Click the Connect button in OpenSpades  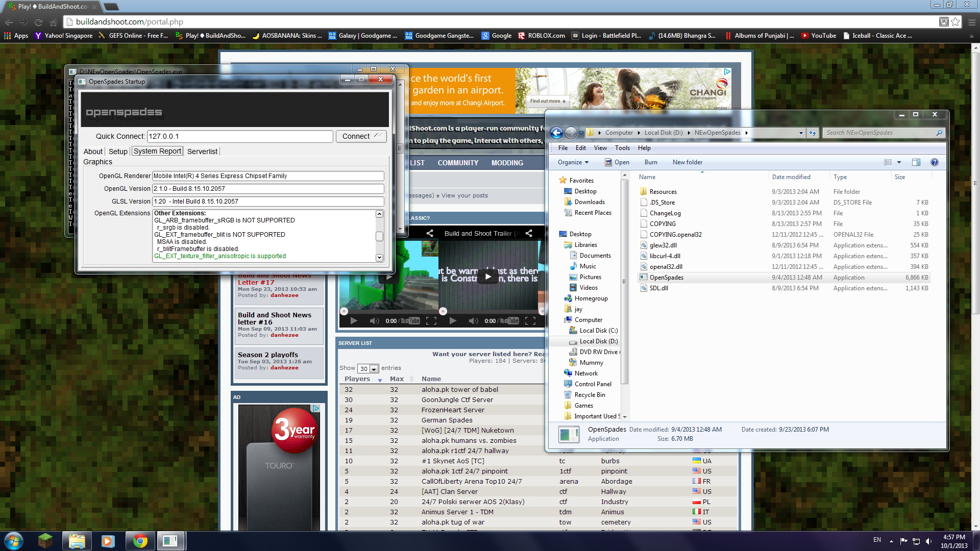361,136
